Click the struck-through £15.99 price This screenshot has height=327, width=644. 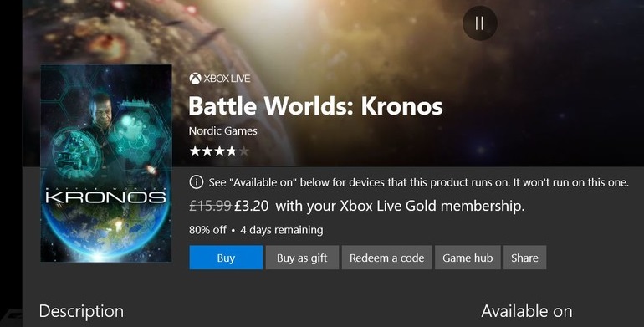(x=210, y=206)
